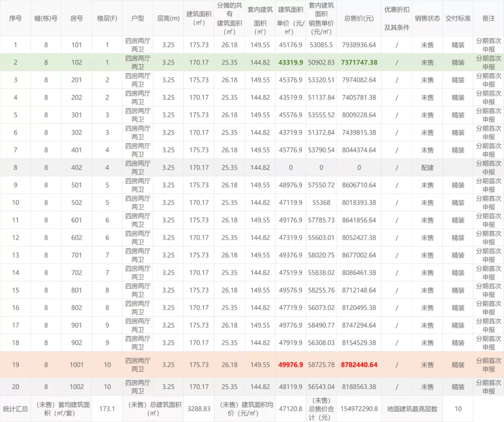Screen dimensions: 504x422
Task: Click the 房号 column header
Action: point(77,18)
